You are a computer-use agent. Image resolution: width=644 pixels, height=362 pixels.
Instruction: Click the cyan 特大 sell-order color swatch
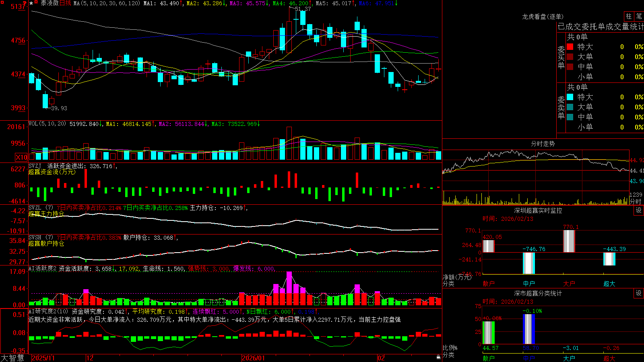point(570,97)
